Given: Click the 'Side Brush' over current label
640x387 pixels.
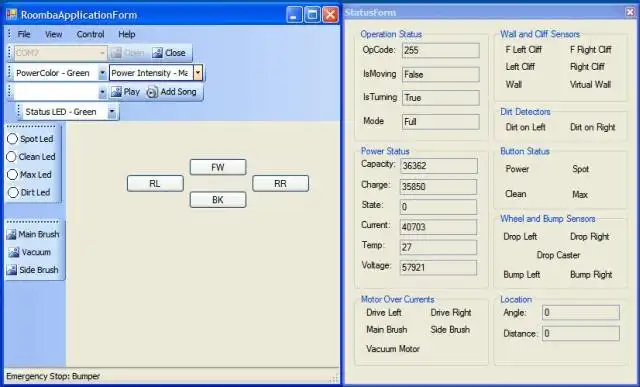Looking at the screenshot, I should [x=450, y=329].
